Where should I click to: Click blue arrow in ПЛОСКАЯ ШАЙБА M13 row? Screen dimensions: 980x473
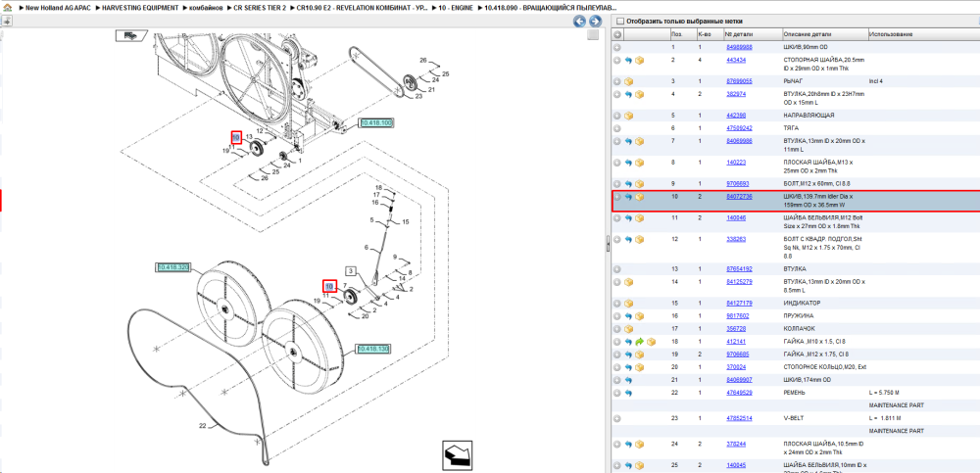(x=629, y=163)
